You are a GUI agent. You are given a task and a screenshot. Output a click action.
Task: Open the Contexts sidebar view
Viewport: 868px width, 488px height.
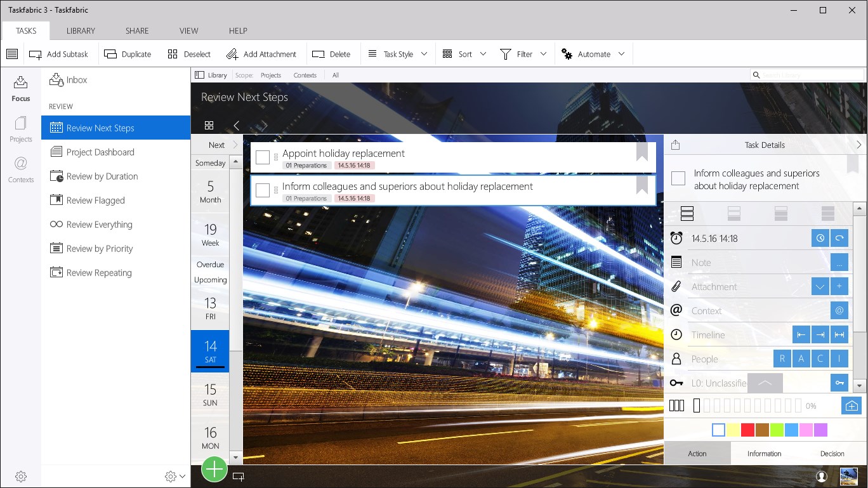tap(20, 169)
